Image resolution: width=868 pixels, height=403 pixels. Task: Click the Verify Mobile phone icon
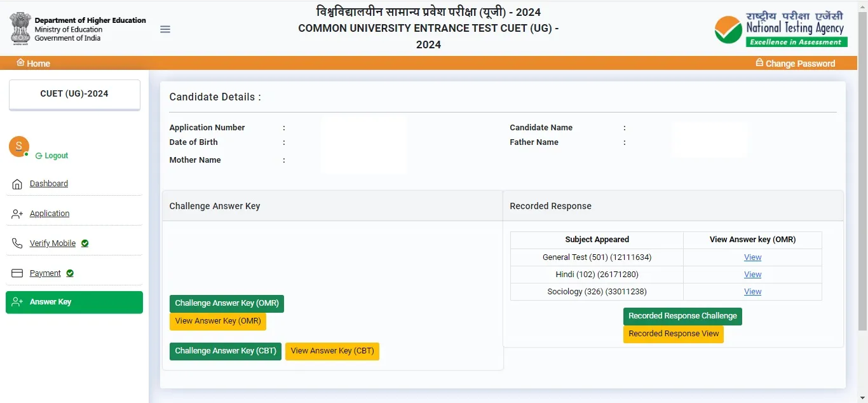[x=17, y=243]
